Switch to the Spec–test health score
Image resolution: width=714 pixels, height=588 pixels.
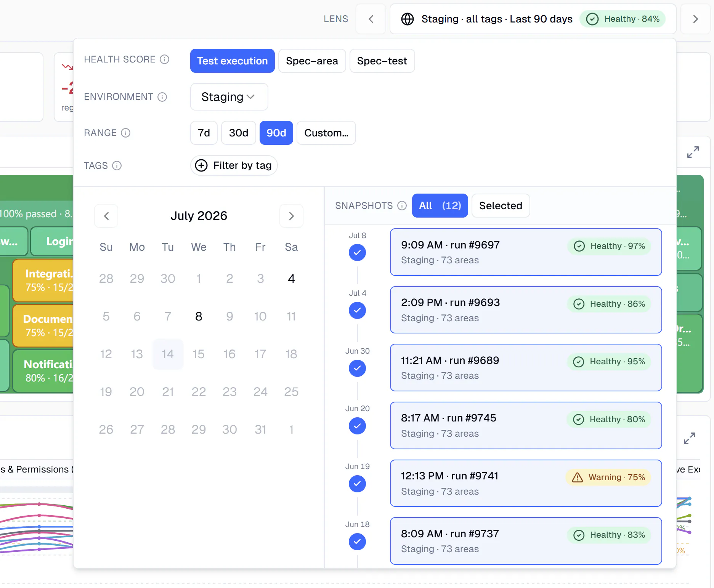(x=382, y=61)
